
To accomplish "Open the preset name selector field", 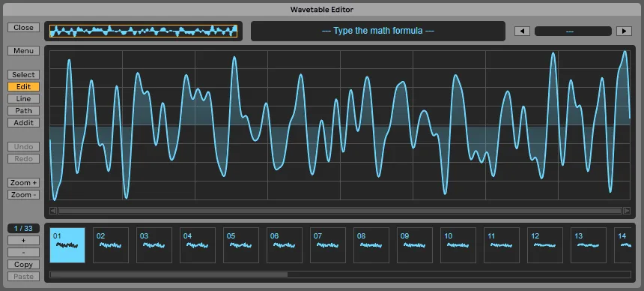I will [x=573, y=31].
